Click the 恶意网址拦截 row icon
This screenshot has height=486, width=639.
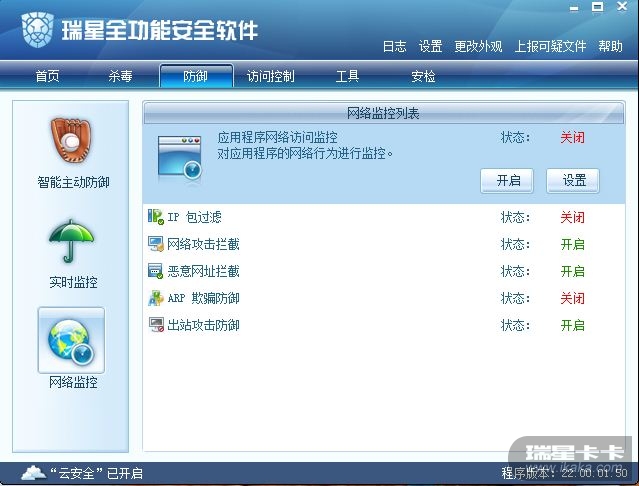pos(156,271)
